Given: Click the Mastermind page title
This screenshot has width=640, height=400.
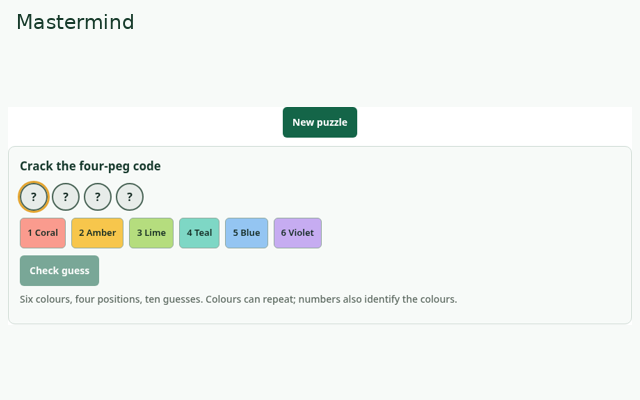Looking at the screenshot, I should coord(76,22).
